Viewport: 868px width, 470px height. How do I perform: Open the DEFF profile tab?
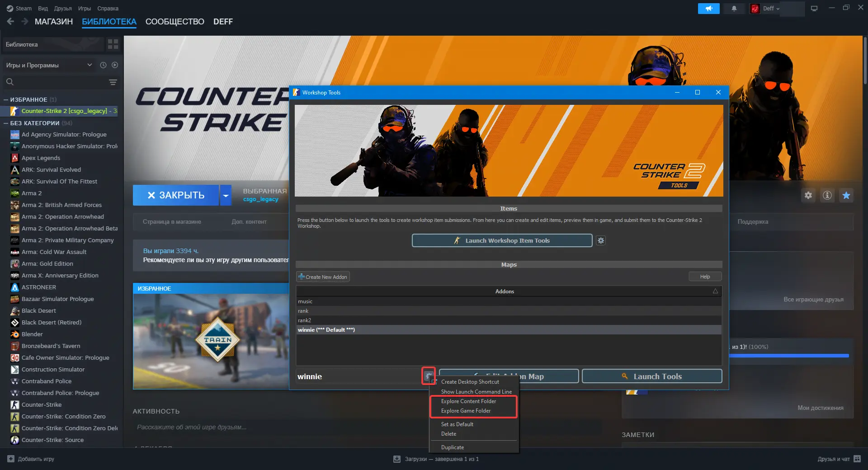tap(223, 22)
